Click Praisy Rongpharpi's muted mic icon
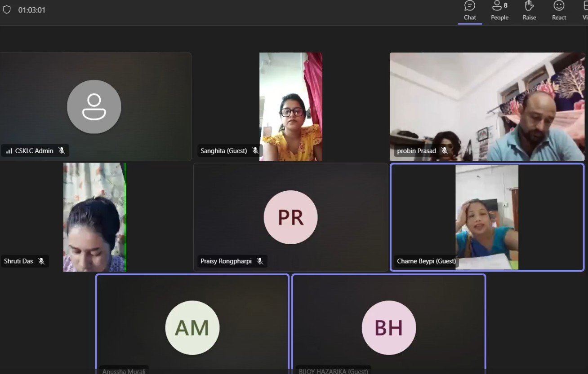The image size is (588, 374). [260, 261]
